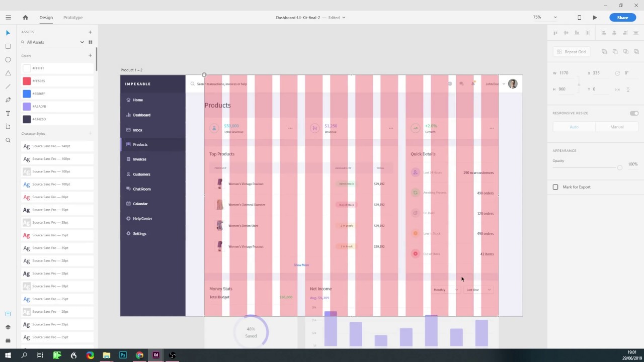
Task: Select Source Sans Pro — 140pt style
Action: [57, 146]
